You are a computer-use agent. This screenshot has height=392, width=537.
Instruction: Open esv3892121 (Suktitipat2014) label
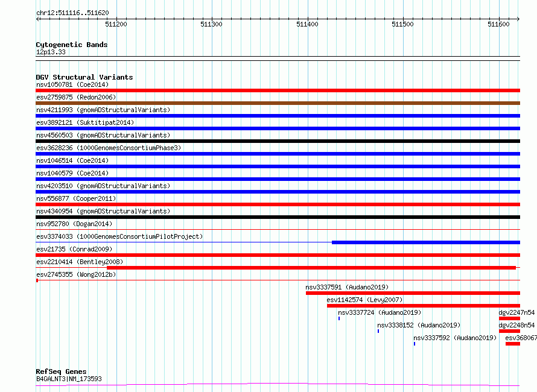point(85,122)
